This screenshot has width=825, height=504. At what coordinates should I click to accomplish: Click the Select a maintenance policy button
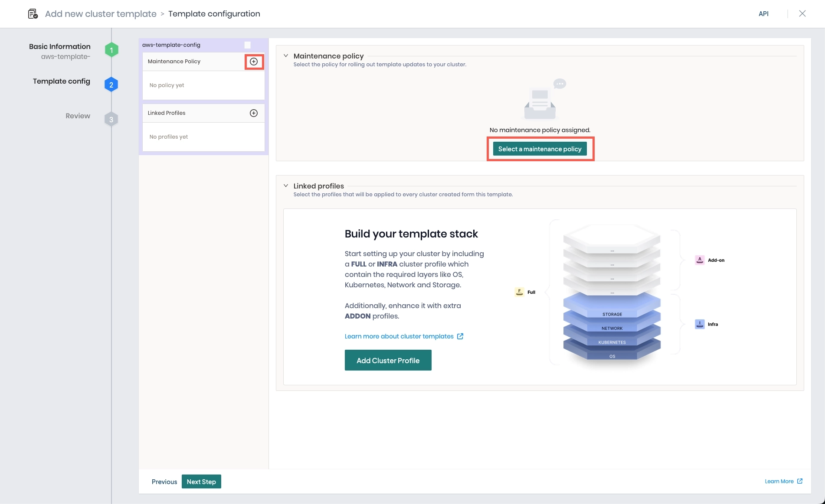(540, 149)
